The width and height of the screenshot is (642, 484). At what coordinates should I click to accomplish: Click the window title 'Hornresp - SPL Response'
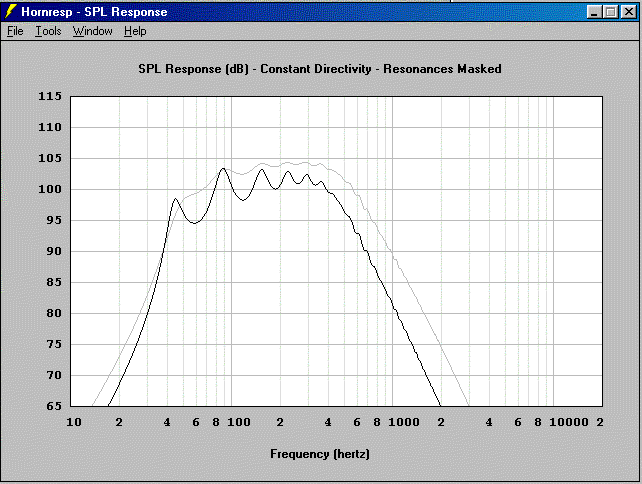pos(94,12)
